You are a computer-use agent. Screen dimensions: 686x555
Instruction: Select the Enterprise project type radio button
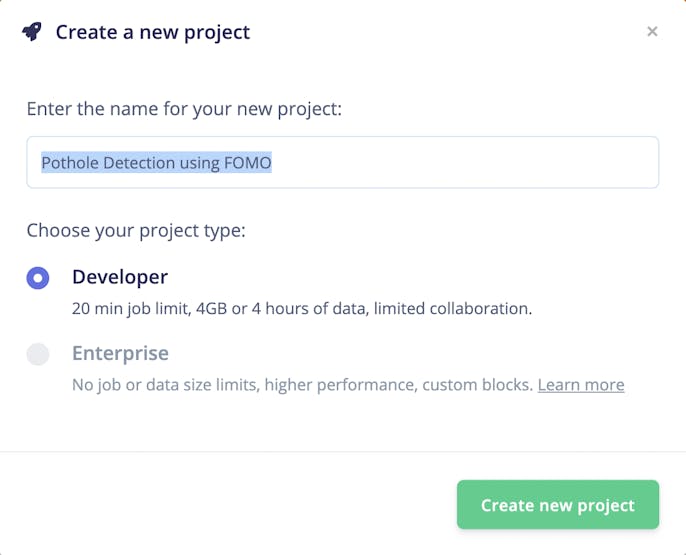tap(38, 354)
